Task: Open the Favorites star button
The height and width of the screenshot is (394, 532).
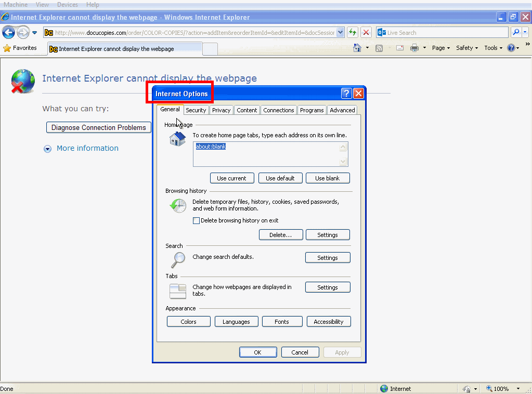Action: [20, 48]
